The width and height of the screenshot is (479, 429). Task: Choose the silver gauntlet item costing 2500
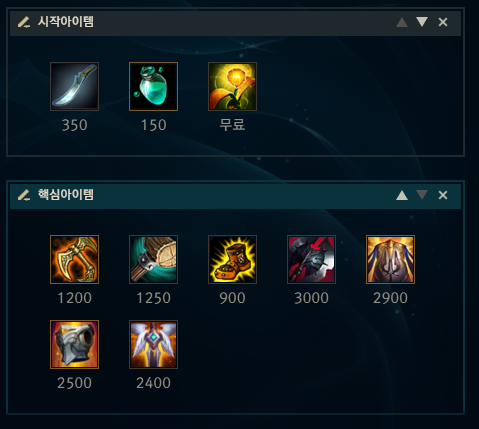point(74,344)
